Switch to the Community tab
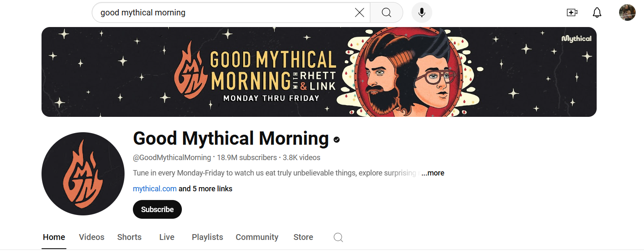Screen dimensions: 644x252 [x=257, y=237]
